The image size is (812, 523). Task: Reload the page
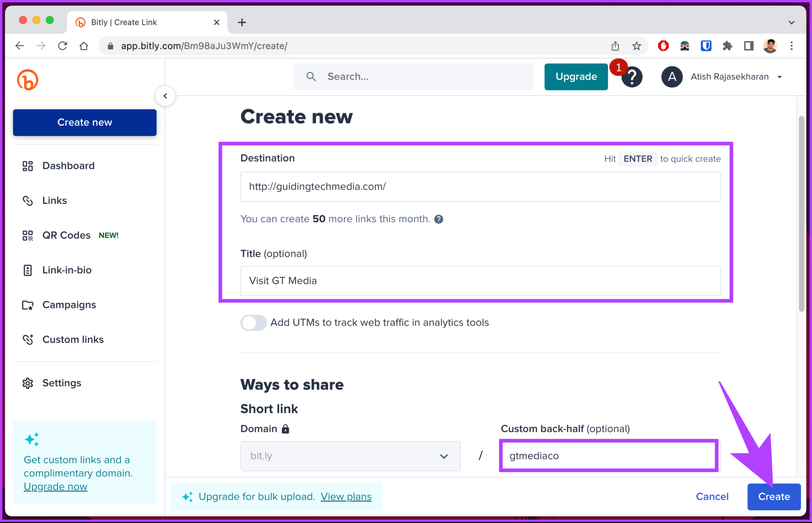[x=62, y=46]
